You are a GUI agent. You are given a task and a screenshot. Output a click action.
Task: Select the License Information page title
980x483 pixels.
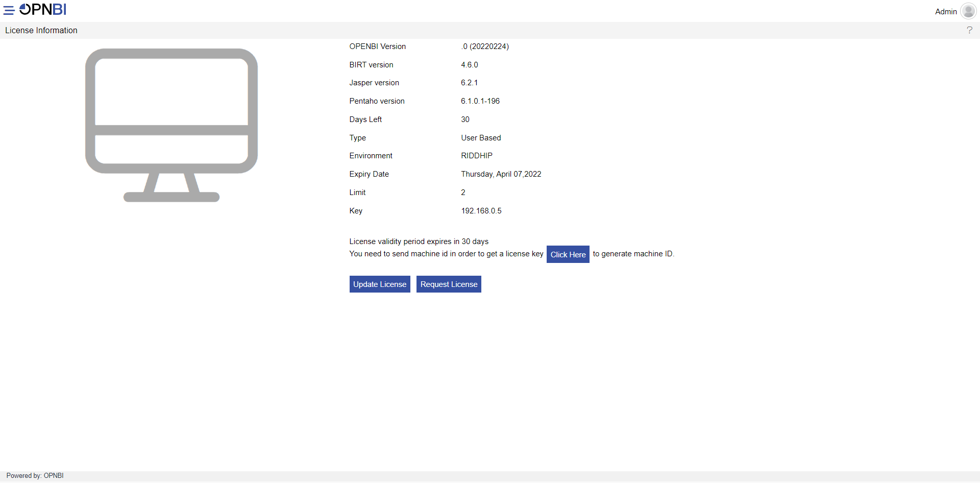pos(41,31)
